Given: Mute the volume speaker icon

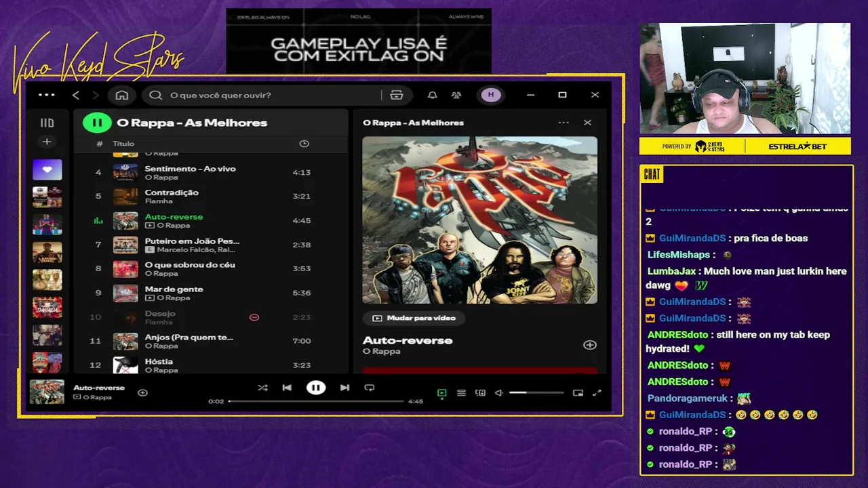Looking at the screenshot, I should click(499, 393).
